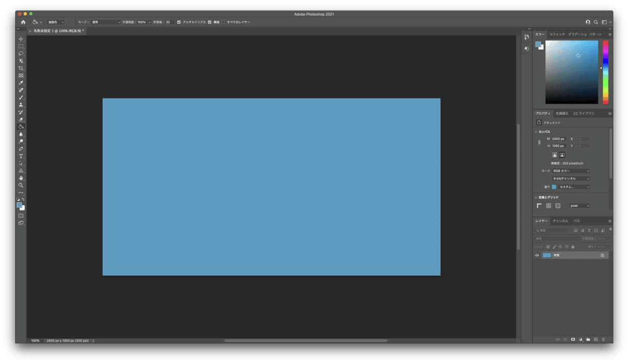Image resolution: width=629 pixels, height=364 pixels.
Task: Open the pixel units dropdown
Action: pyautogui.click(x=580, y=206)
